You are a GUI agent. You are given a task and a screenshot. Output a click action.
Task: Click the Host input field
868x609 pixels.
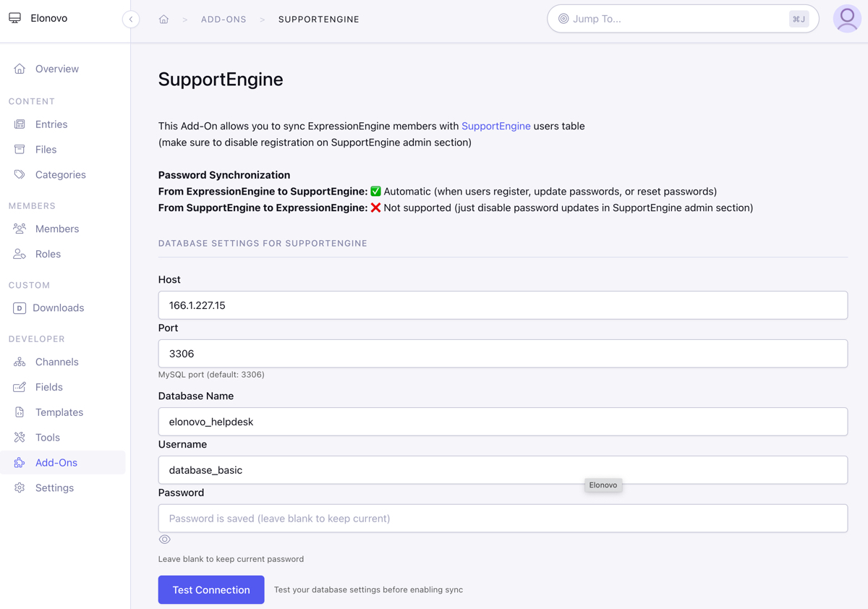click(503, 305)
